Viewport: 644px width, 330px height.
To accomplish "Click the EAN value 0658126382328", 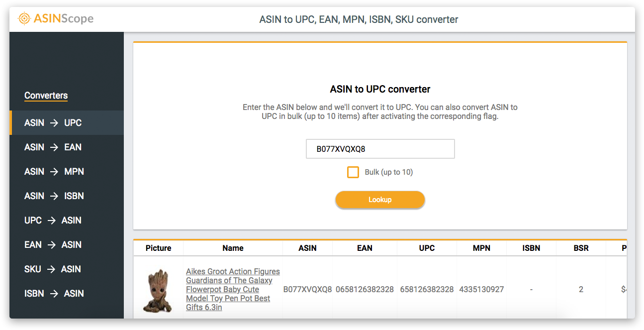I will pos(365,289).
